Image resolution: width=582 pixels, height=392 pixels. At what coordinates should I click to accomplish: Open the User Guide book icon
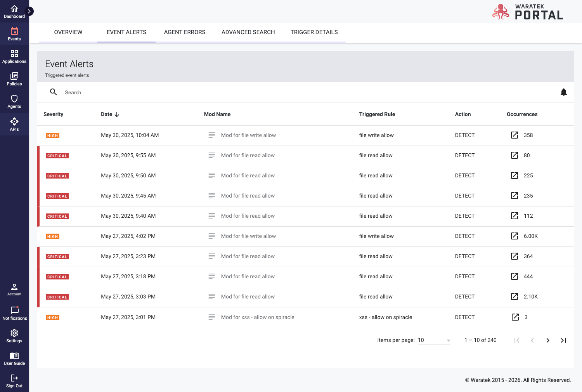coord(14,356)
